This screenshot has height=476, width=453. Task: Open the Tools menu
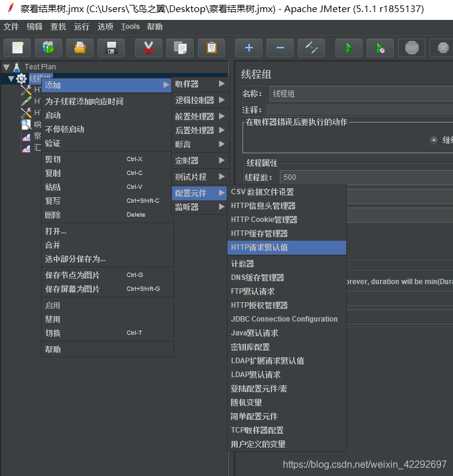(x=130, y=27)
